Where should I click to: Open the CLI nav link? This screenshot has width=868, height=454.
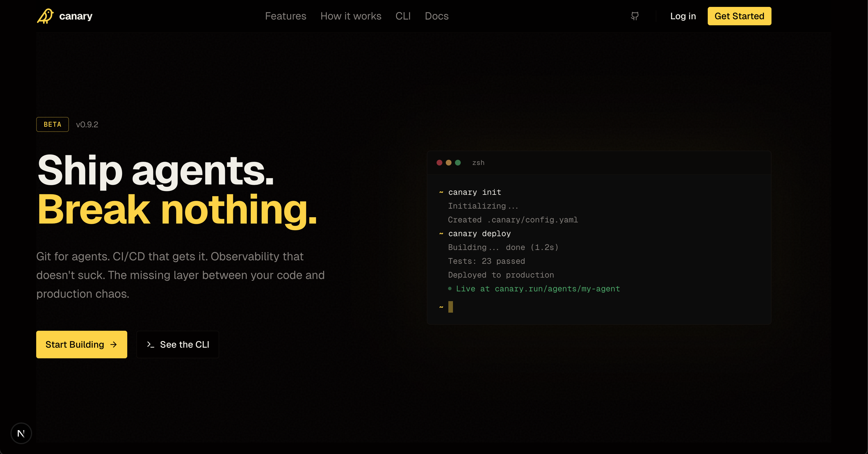coord(403,16)
